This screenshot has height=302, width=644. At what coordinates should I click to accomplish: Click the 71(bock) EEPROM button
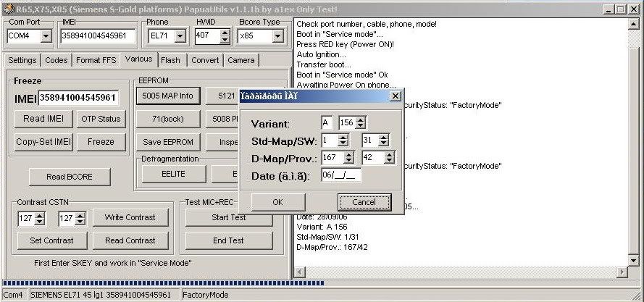click(168, 119)
